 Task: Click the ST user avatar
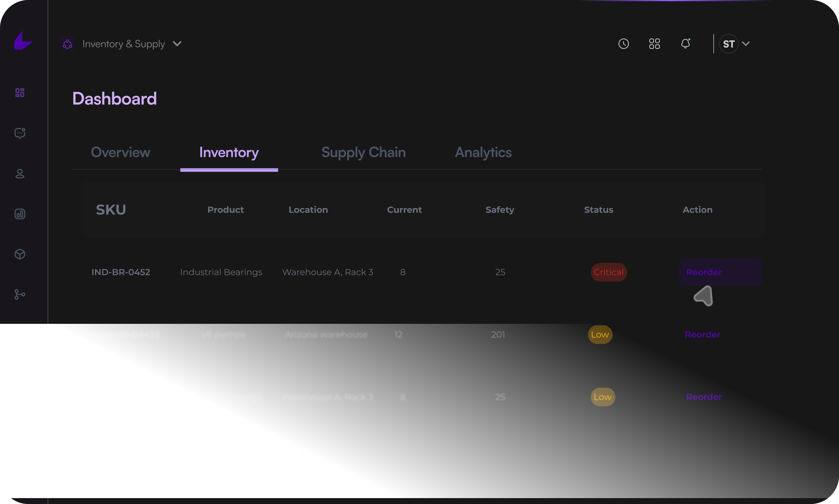(729, 44)
